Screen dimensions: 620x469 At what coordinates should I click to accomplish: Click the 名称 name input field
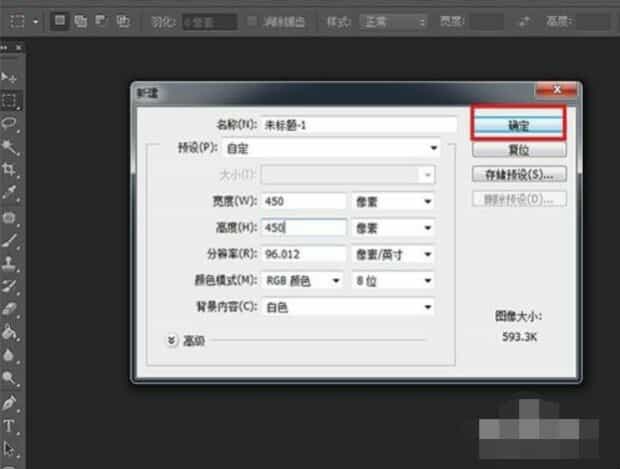358,125
